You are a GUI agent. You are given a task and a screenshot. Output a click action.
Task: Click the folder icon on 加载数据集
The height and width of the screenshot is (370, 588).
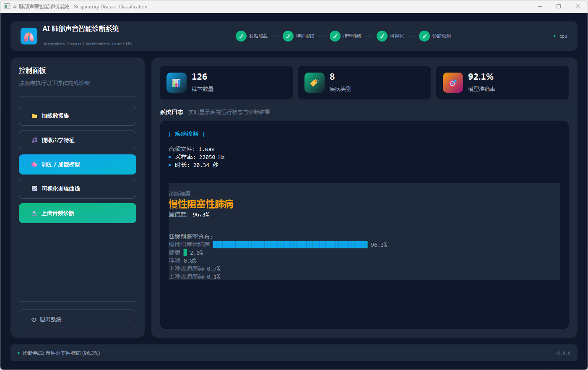pyautogui.click(x=34, y=116)
